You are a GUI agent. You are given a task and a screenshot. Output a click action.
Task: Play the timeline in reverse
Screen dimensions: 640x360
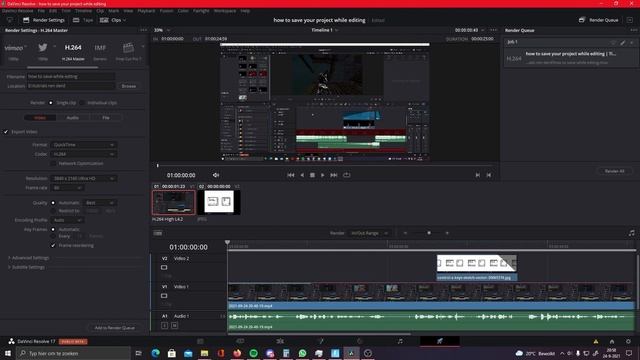pos(302,175)
